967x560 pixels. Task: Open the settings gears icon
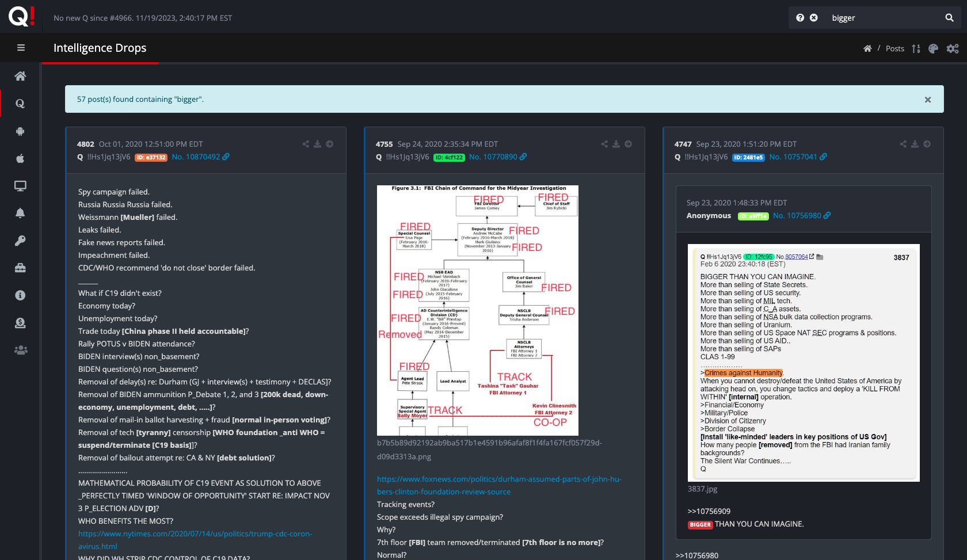953,49
